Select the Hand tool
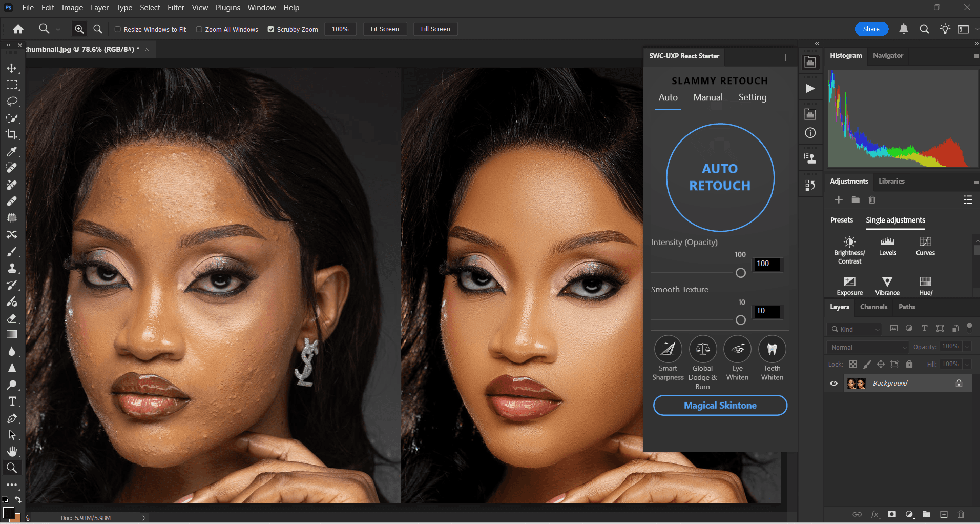This screenshot has width=980, height=524. tap(12, 451)
